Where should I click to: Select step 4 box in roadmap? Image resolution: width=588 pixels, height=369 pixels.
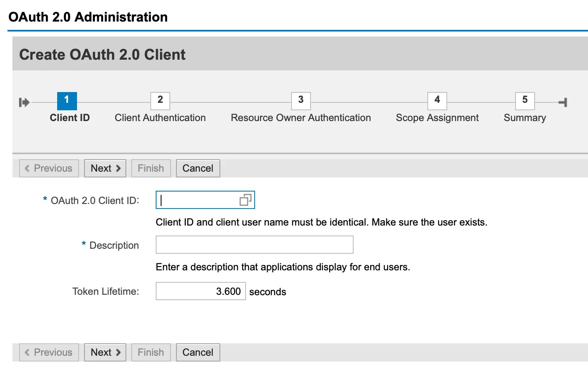pyautogui.click(x=437, y=100)
